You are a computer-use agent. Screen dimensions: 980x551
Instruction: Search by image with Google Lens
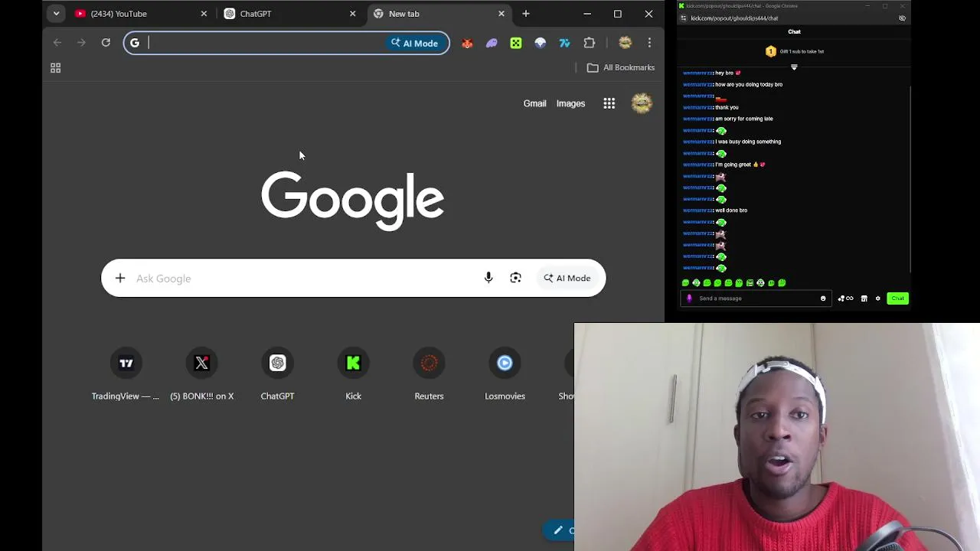click(x=515, y=279)
